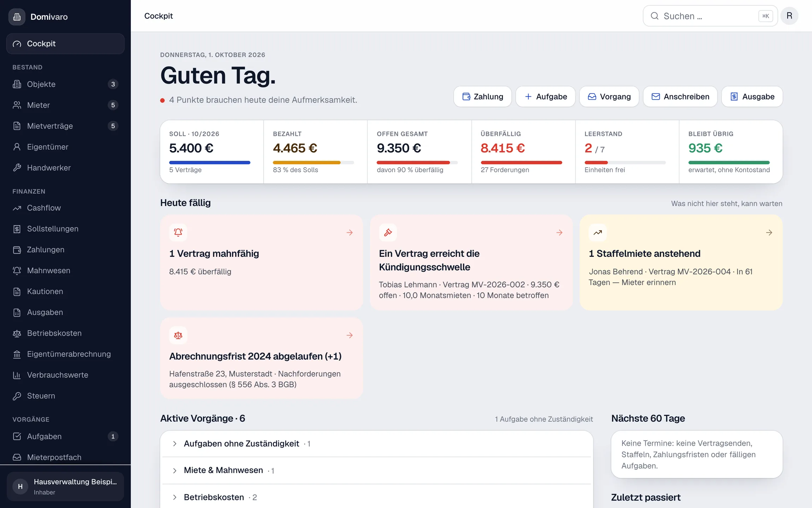Click the Überfällig 8.415 € stat tile
Screen dimensions: 812x508
pyautogui.click(x=523, y=152)
